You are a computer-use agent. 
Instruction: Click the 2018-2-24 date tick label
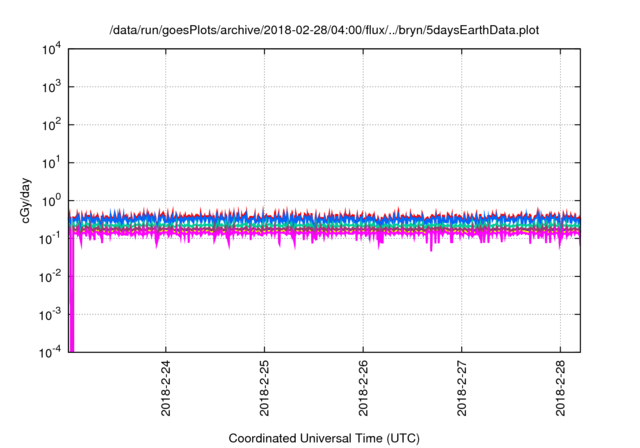[166, 388]
